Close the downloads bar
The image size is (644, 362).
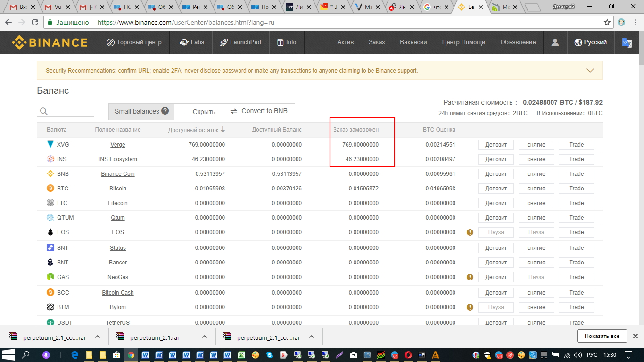point(636,336)
